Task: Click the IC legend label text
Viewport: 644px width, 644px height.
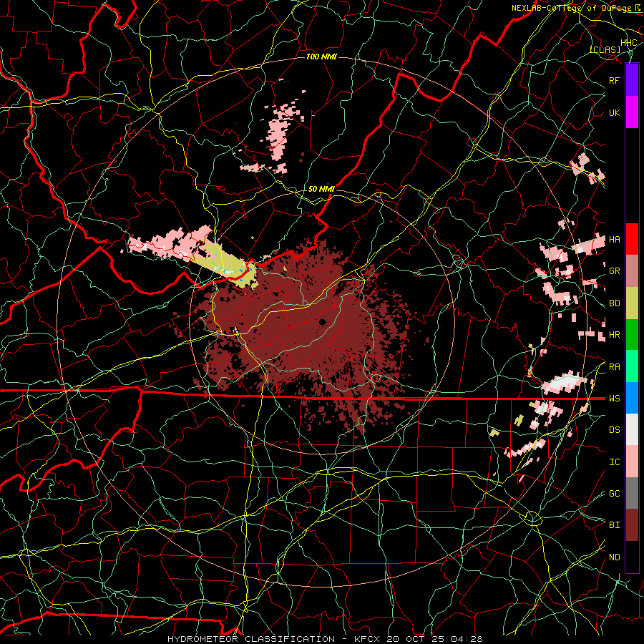Action: click(614, 462)
